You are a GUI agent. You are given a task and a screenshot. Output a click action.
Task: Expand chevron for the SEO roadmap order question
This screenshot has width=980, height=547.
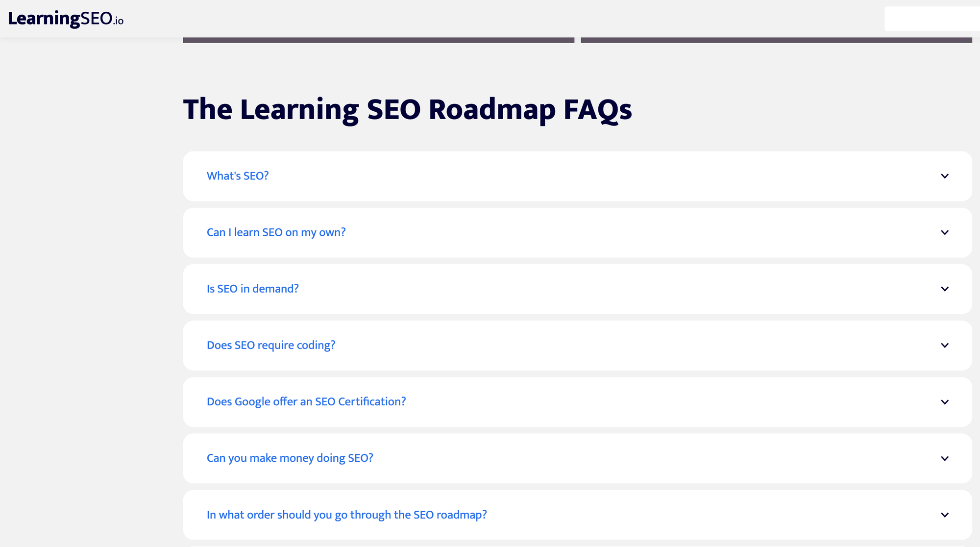(945, 515)
